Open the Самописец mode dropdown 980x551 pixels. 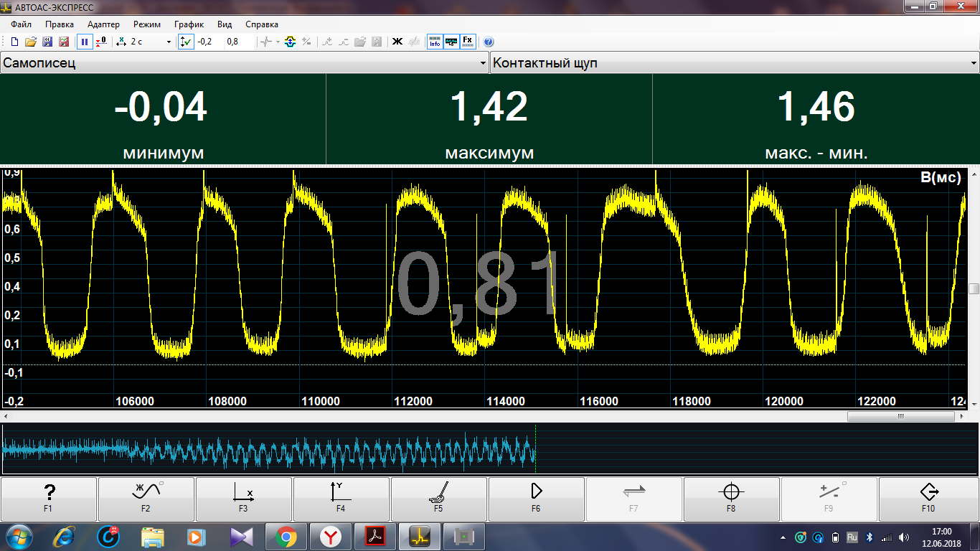pyautogui.click(x=245, y=63)
